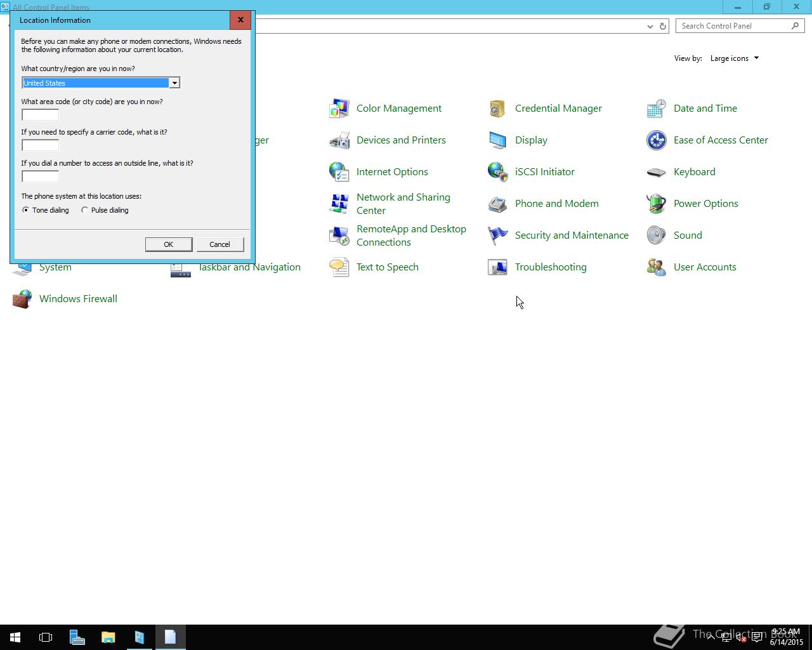This screenshot has width=812, height=650.
Task: Open the View by Large icons dropdown
Action: 735,58
